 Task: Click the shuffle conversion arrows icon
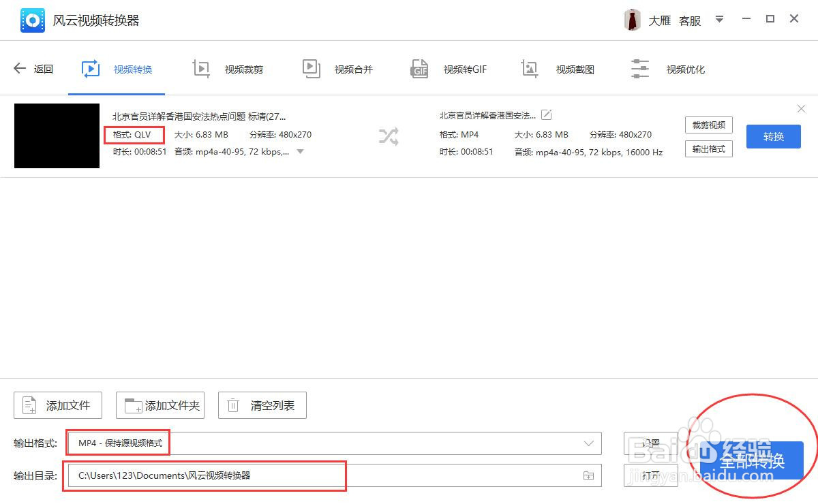(x=389, y=137)
